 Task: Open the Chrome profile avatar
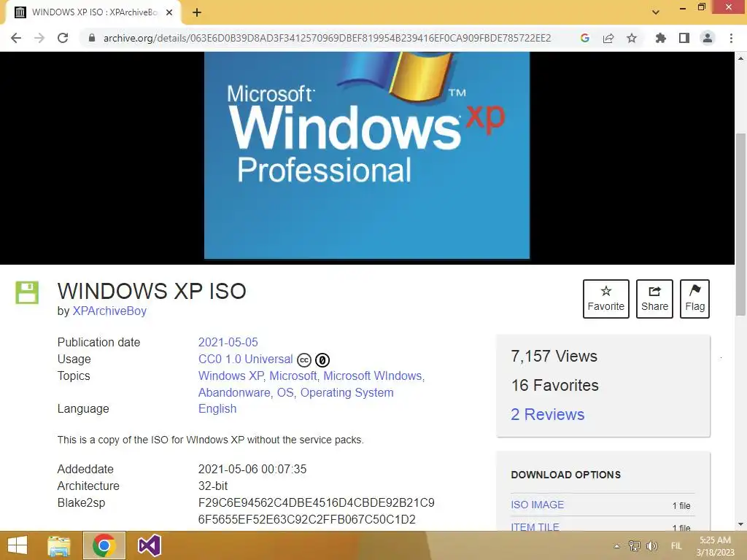708,38
